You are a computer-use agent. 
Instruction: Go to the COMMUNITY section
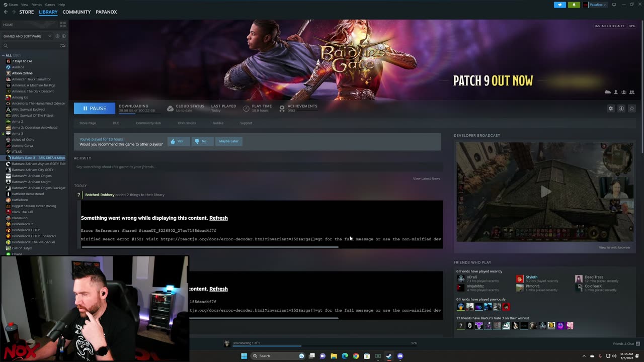76,12
